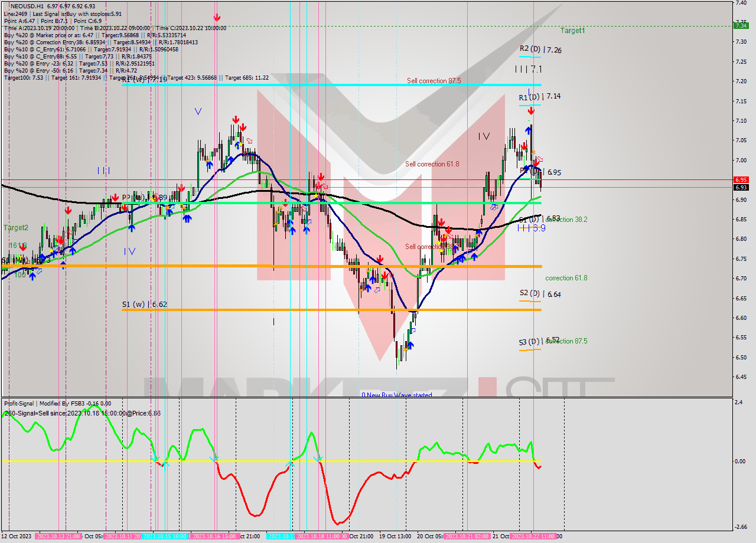Click the 'S3 (D) | 6.52' support label
Image resolution: width=756 pixels, height=543 pixels.
[540, 341]
